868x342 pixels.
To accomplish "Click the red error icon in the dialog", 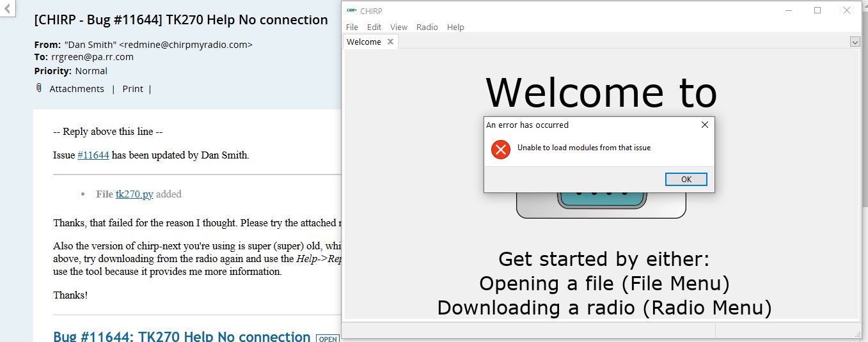I will pos(501,150).
